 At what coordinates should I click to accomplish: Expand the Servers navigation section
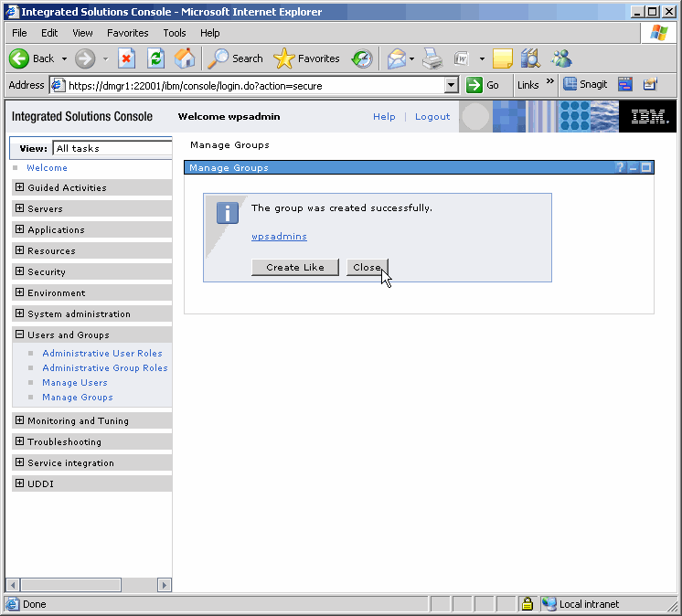click(20, 209)
